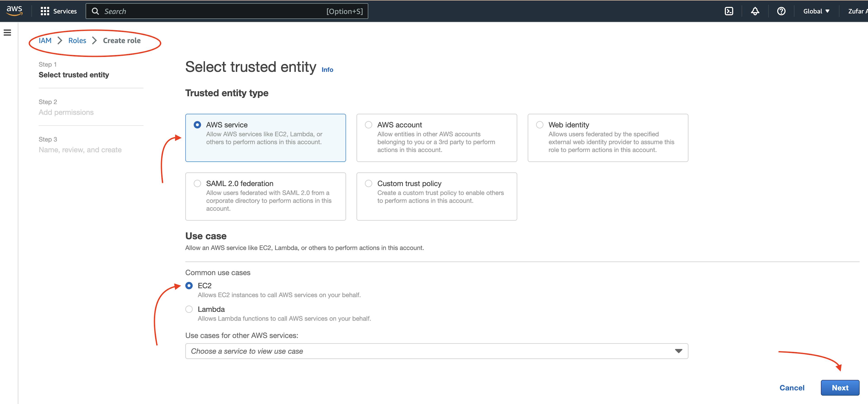Select the EC2 common use case
Image resolution: width=868 pixels, height=404 pixels.
pos(190,285)
